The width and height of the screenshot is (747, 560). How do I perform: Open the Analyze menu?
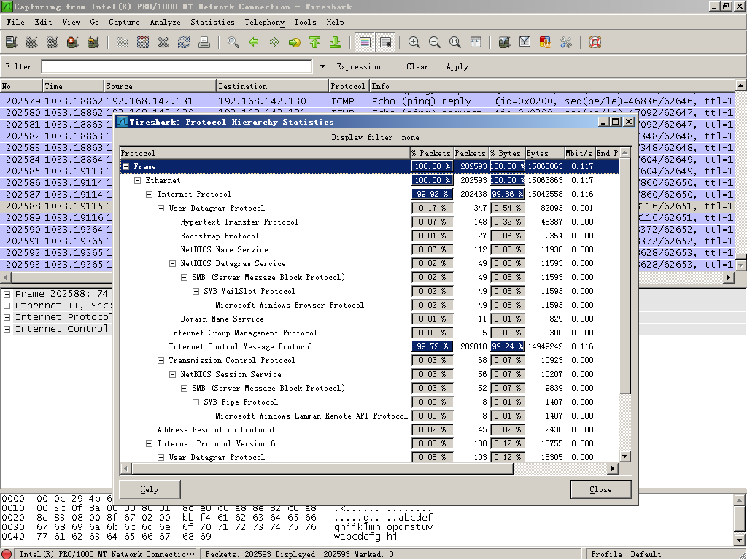[x=165, y=23]
